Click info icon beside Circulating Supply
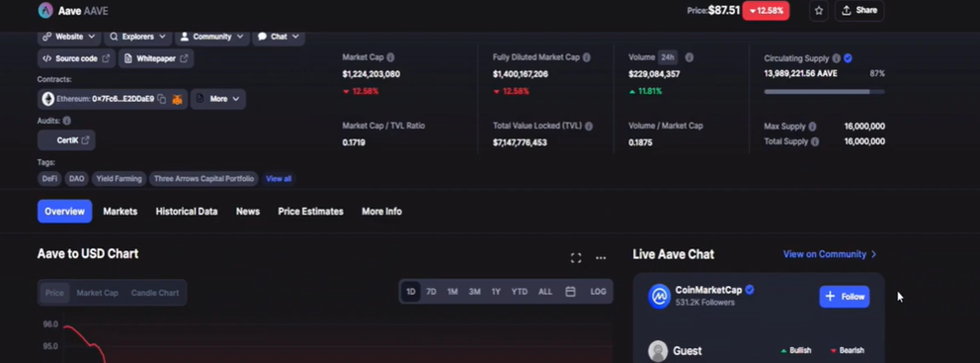 836,58
